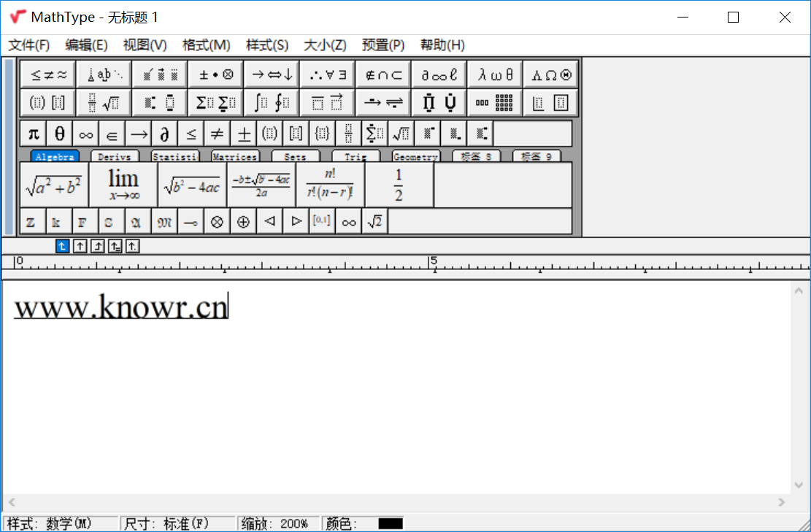Open the set theory symbols palette (∉∩⊂)
The width and height of the screenshot is (811, 532).
[x=383, y=74]
